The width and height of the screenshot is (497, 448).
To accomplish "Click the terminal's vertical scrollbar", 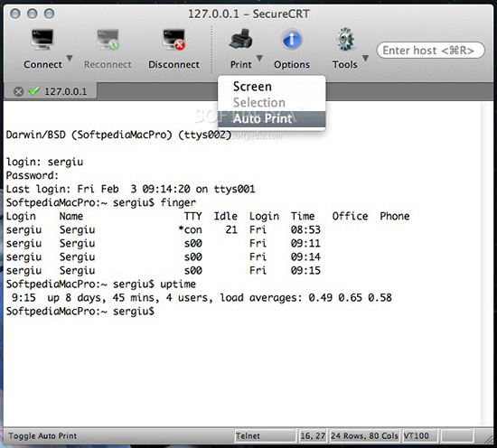I will (x=486, y=264).
